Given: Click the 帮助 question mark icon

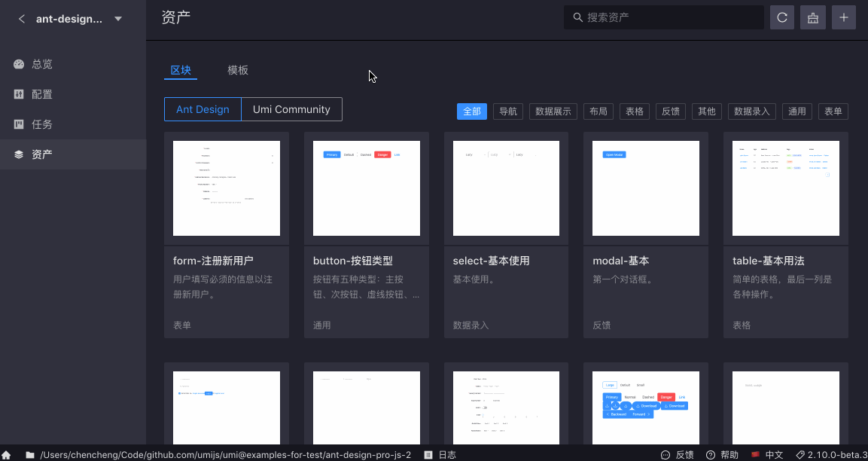Looking at the screenshot, I should [x=711, y=455].
